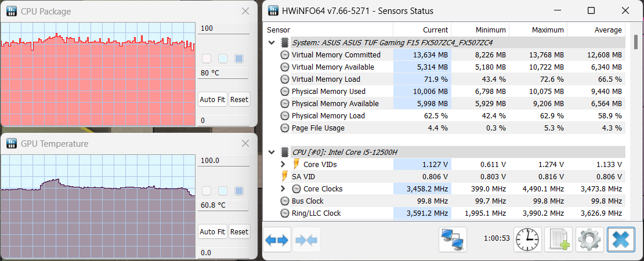644x261 pixels.
Task: Open sensor settings with the gear icon
Action: [x=590, y=240]
